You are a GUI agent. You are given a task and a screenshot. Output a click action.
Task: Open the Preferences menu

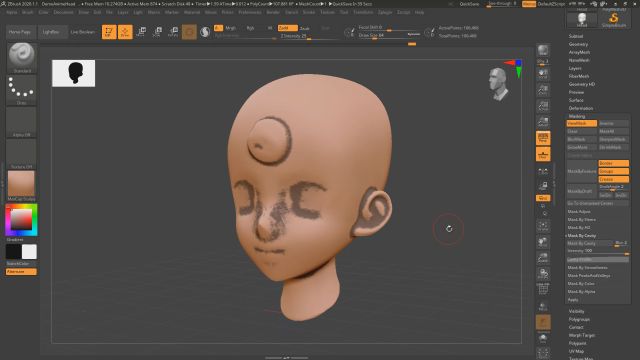(250, 12)
